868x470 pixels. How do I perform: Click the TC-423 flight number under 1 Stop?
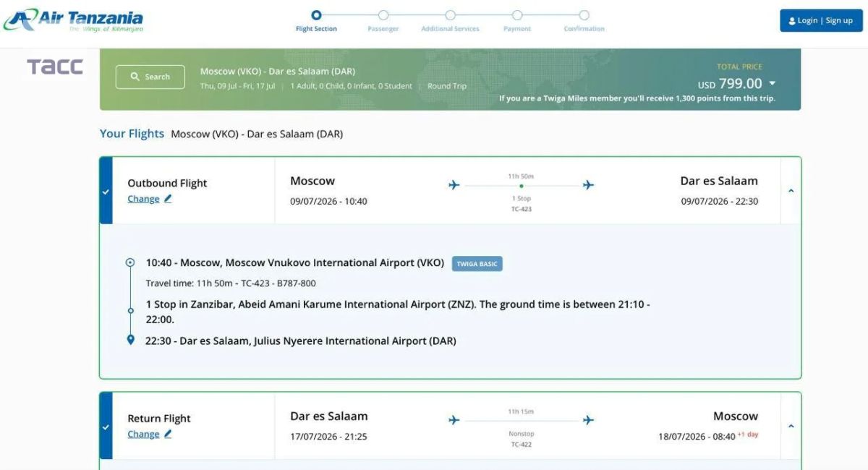(x=521, y=209)
